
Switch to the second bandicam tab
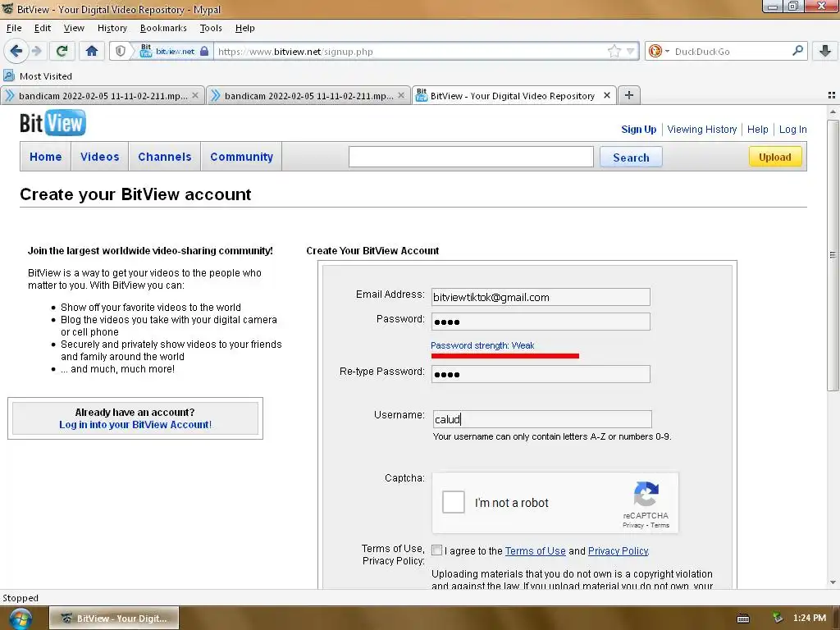(308, 95)
